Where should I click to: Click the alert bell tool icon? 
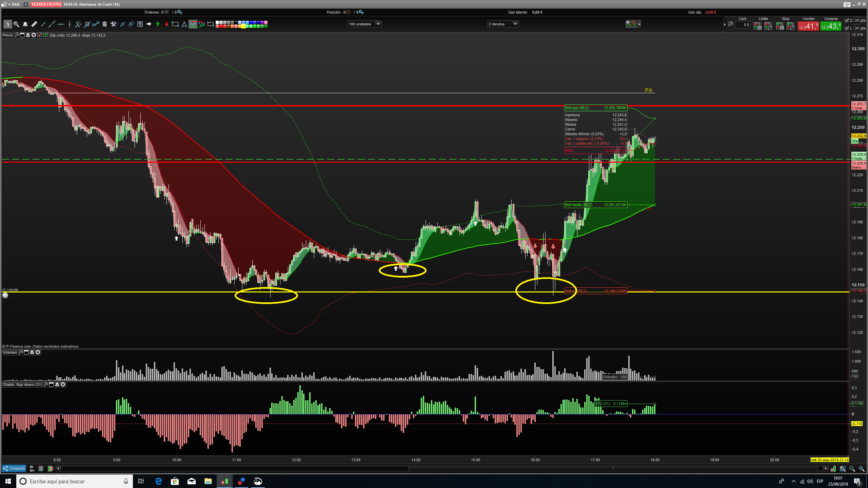(25, 24)
